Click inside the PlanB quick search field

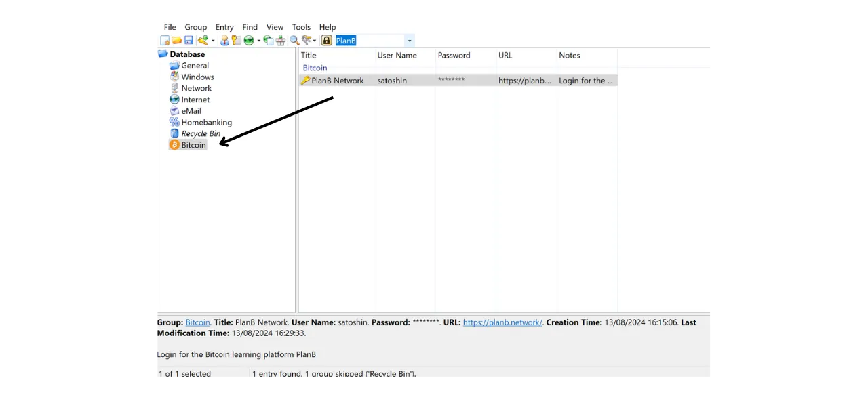370,41
